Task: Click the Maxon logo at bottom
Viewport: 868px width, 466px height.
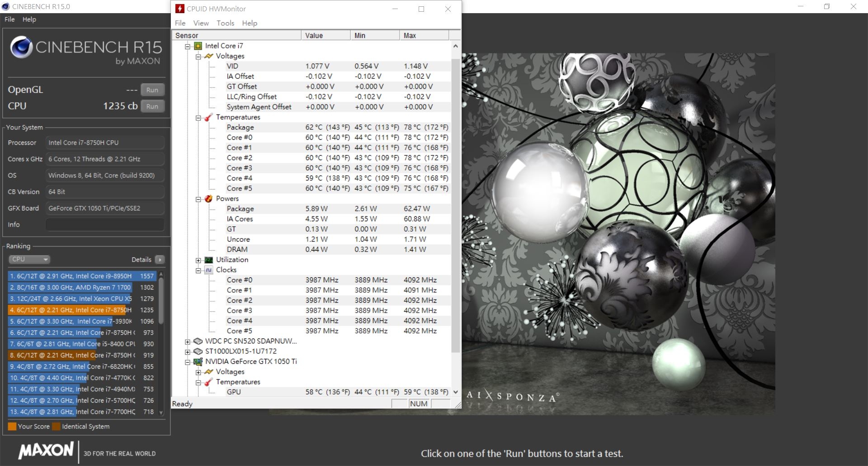Action: tap(46, 450)
